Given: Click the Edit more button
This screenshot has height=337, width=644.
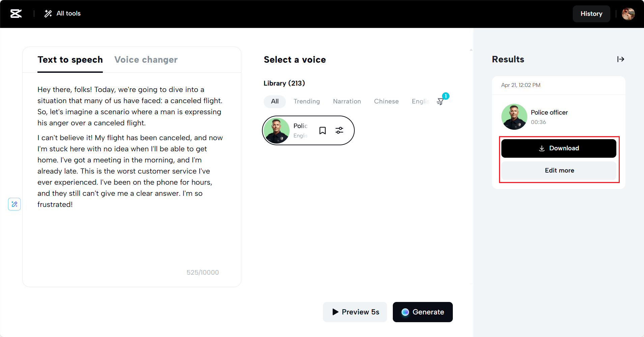Looking at the screenshot, I should (559, 171).
